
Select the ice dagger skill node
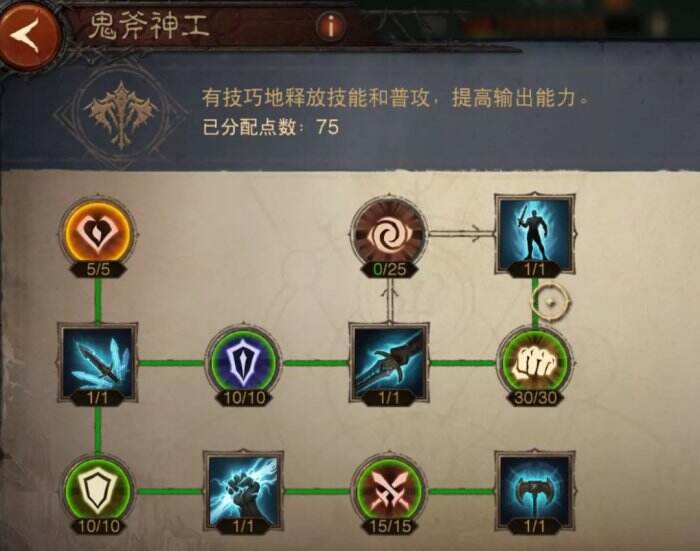[98, 362]
